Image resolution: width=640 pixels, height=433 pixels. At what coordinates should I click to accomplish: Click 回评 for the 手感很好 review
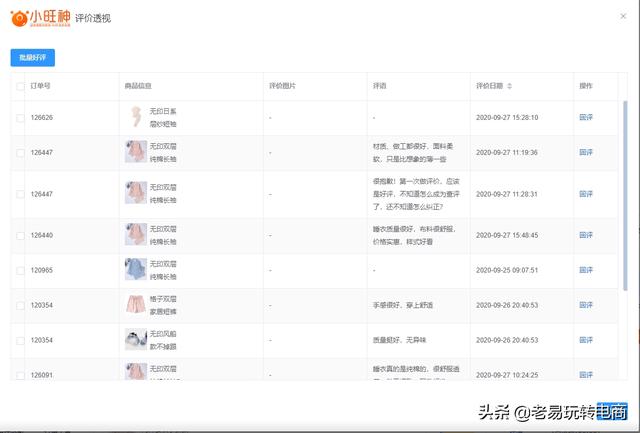[586, 305]
